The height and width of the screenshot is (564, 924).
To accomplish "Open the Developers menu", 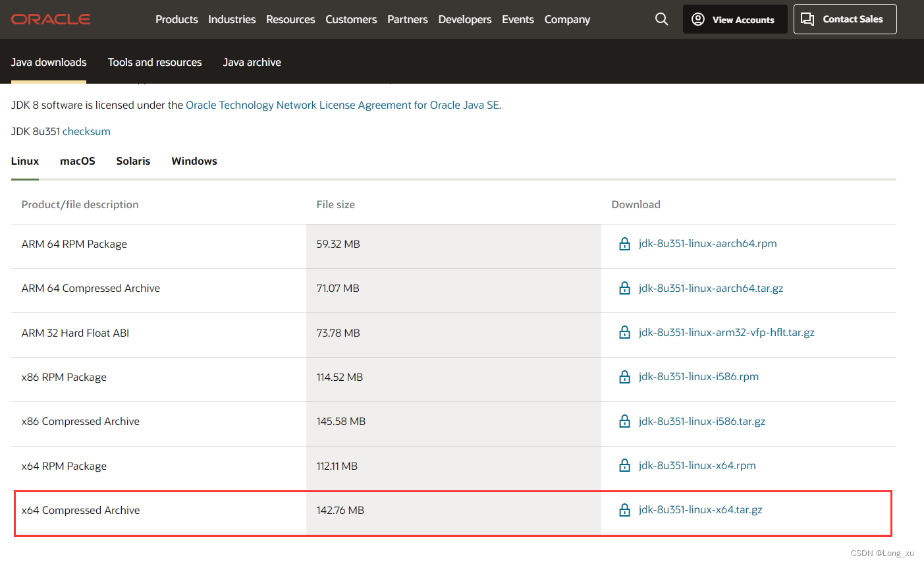I will (x=465, y=19).
